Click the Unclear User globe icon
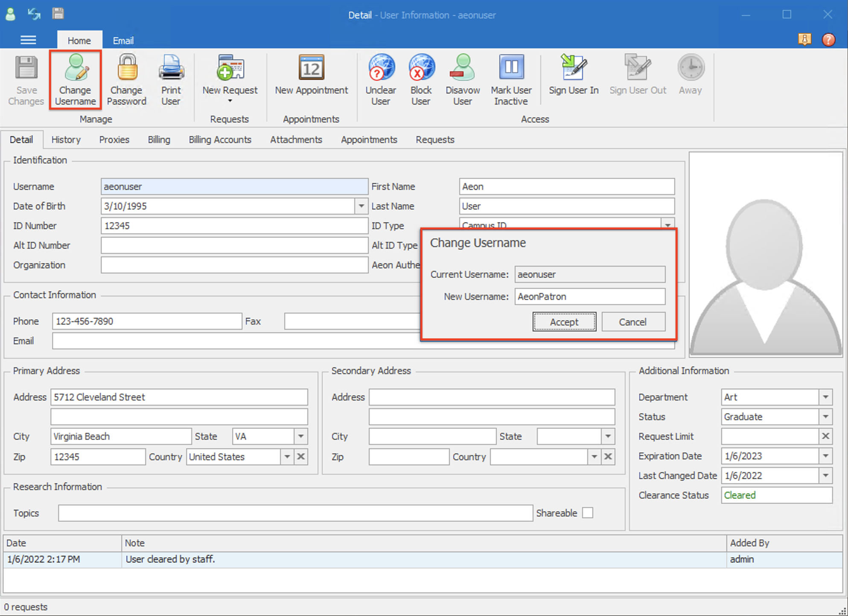 (381, 68)
